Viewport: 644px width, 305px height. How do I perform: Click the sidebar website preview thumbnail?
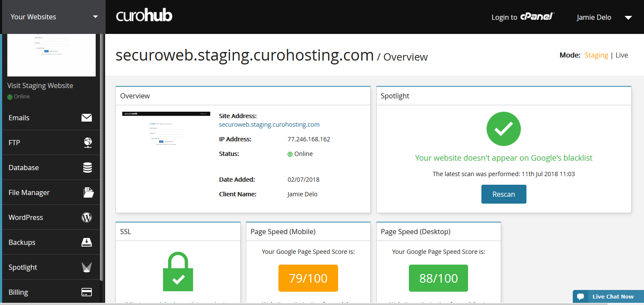pos(51,55)
